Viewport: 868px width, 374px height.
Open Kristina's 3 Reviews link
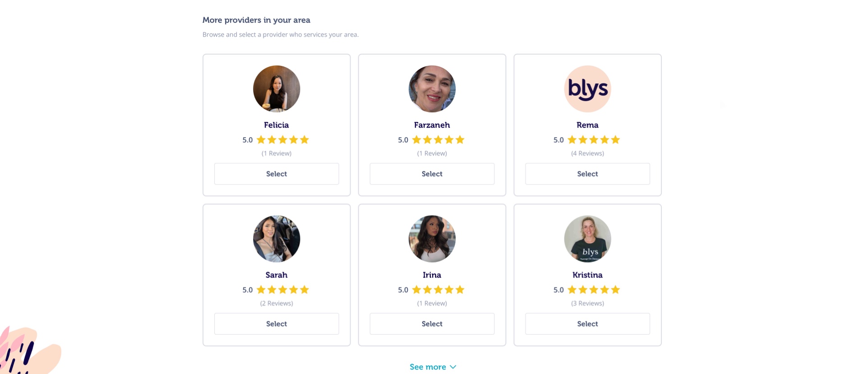587,303
